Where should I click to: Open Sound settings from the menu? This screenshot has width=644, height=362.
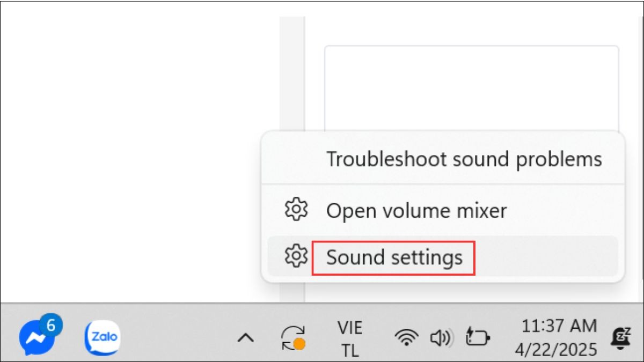[394, 258]
